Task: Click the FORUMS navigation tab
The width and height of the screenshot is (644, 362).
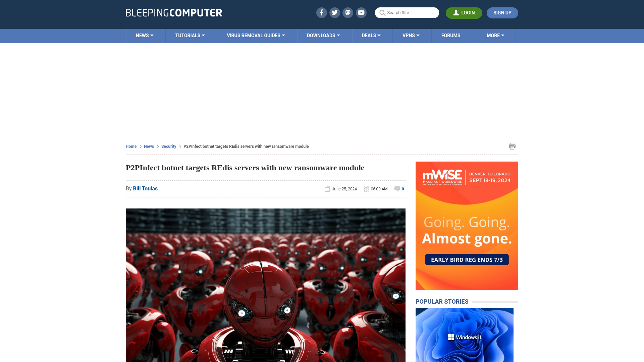Action: (x=451, y=35)
